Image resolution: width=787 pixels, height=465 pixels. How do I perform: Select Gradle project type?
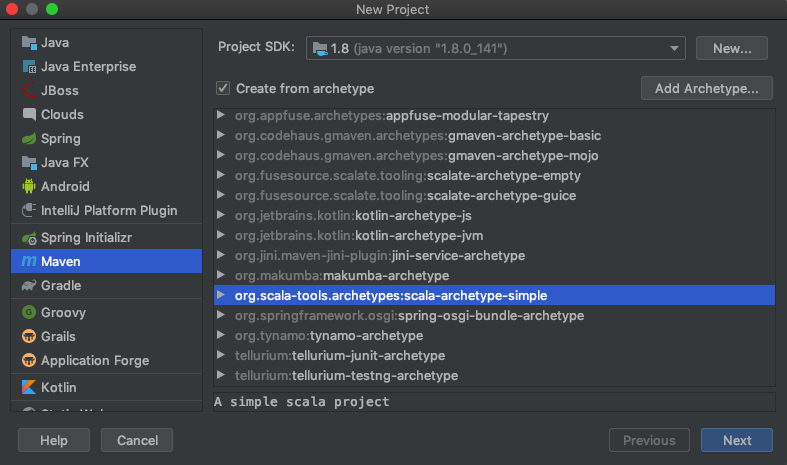coord(106,285)
